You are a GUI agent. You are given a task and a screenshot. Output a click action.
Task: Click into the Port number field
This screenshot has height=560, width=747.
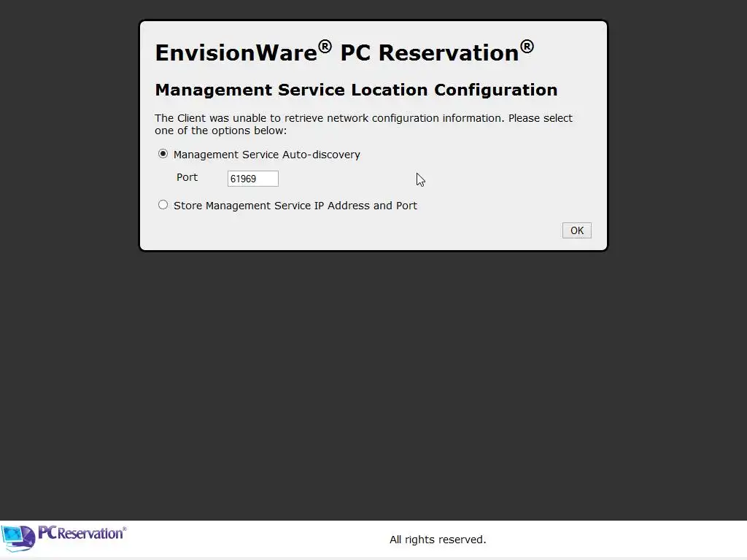pyautogui.click(x=253, y=179)
